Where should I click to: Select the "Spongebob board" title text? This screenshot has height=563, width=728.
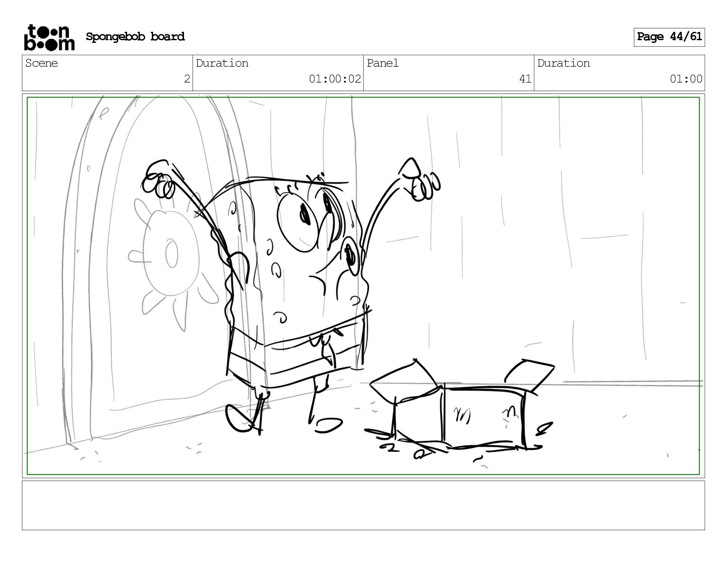pos(135,37)
